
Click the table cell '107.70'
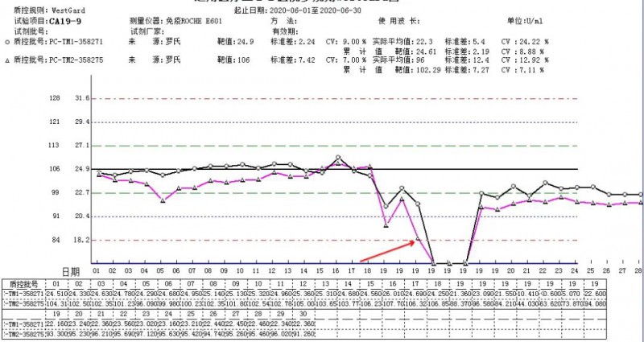(394, 304)
